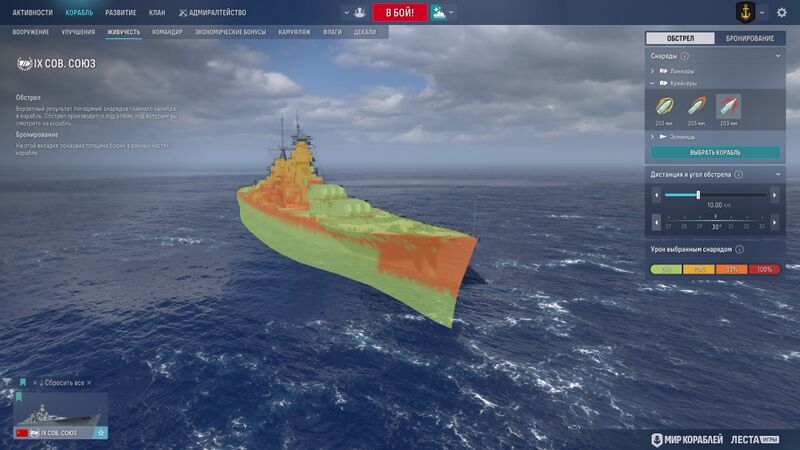Click the bookmark ribbon on the ship card
This screenshot has height=450, width=800.
click(x=18, y=396)
